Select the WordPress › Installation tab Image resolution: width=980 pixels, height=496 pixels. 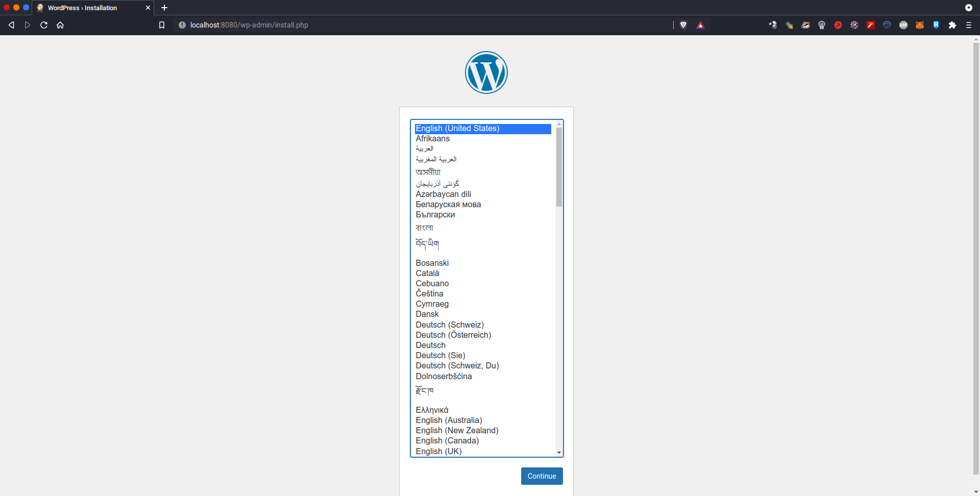coord(93,8)
